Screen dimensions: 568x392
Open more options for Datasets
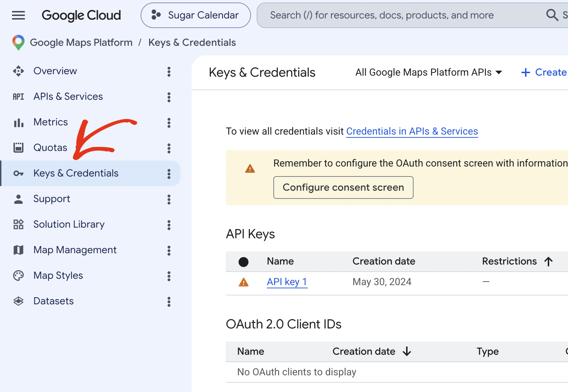pyautogui.click(x=169, y=302)
